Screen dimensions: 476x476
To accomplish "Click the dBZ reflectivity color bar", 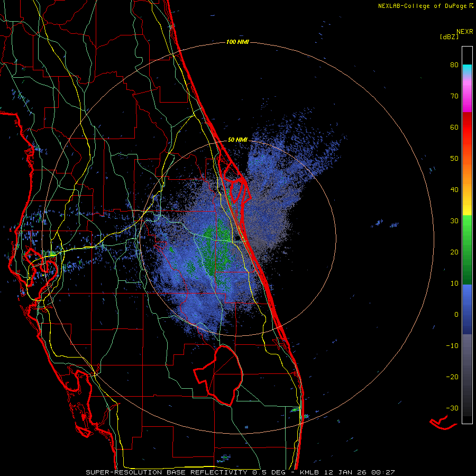I will pos(467,235).
